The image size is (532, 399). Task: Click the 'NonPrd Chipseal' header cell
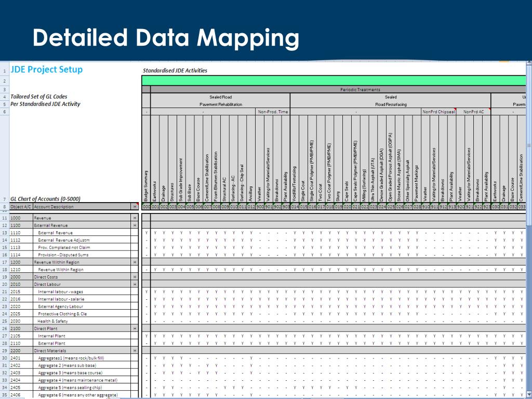point(438,112)
